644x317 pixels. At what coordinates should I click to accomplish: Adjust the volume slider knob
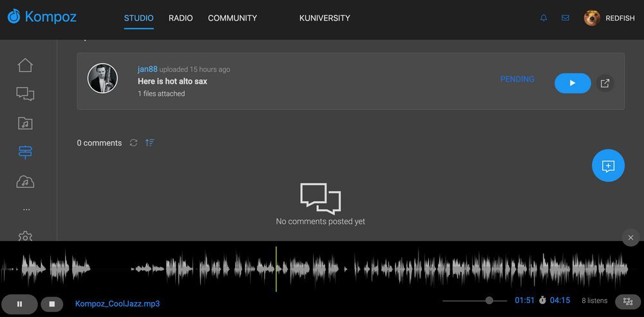coord(489,300)
